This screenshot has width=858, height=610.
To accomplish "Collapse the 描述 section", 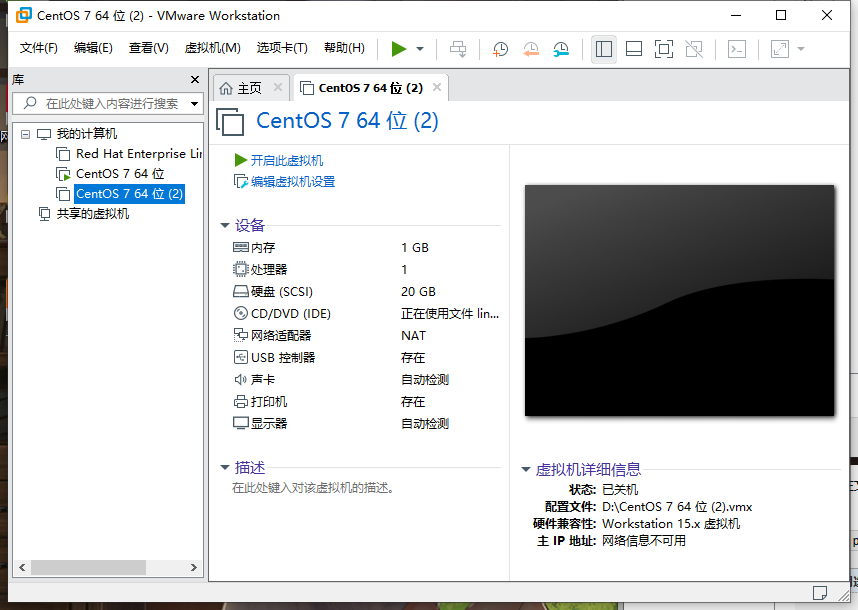I will pyautogui.click(x=224, y=468).
